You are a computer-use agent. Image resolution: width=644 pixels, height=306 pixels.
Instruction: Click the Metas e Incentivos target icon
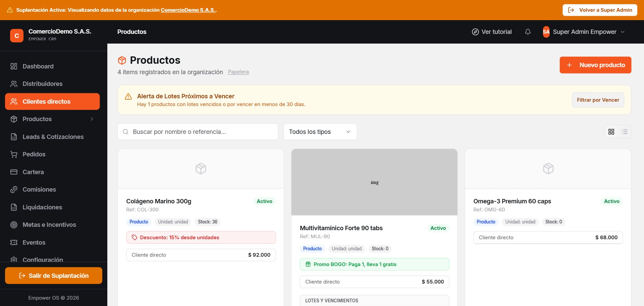pyautogui.click(x=14, y=225)
